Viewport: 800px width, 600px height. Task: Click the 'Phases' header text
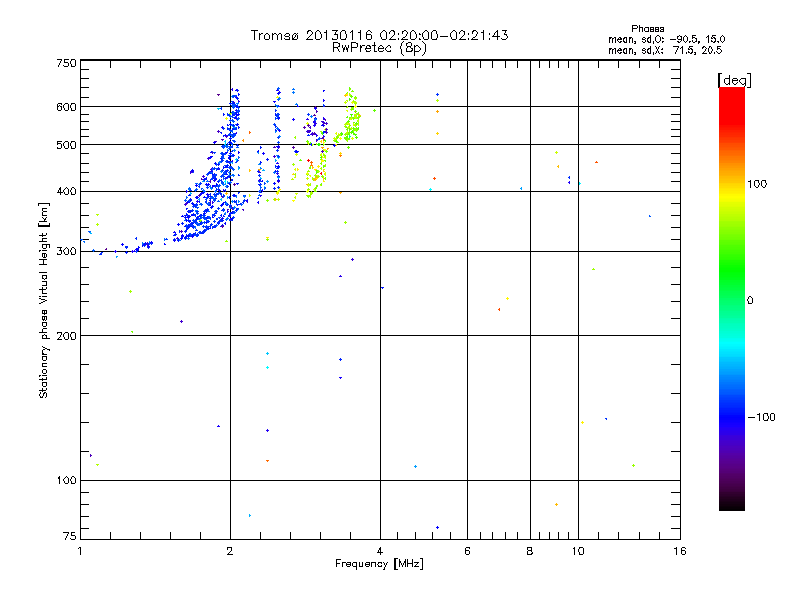(647, 29)
